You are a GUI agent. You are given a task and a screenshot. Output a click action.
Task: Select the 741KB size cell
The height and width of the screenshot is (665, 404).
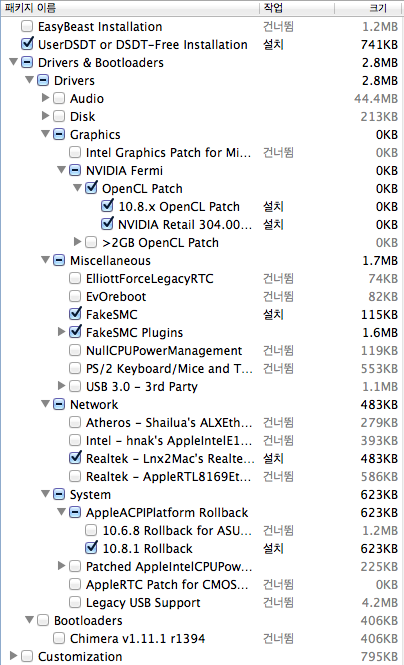379,45
